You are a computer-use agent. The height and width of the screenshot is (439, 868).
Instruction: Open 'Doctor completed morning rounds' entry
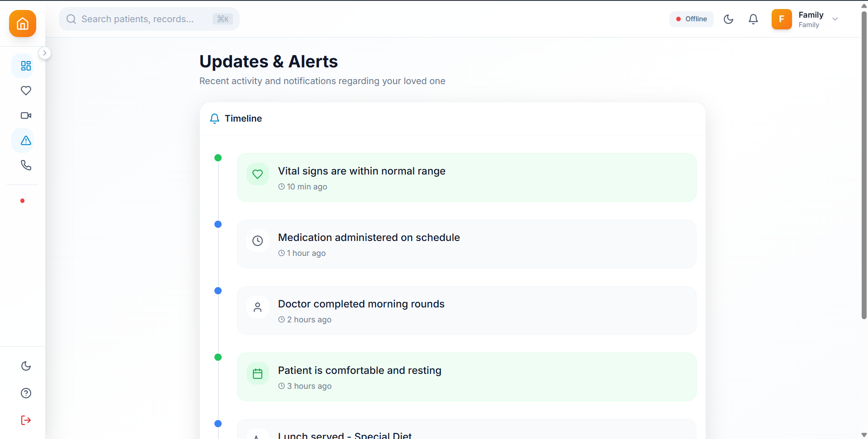tap(466, 310)
